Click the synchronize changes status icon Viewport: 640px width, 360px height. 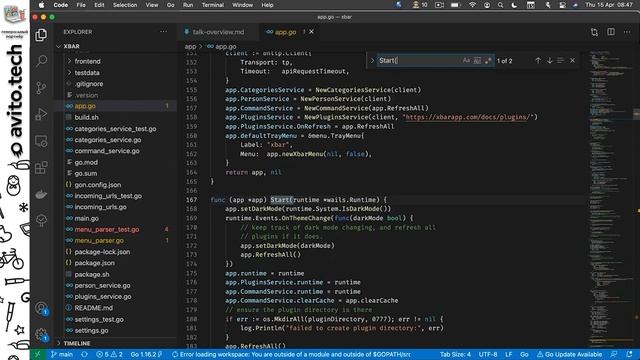point(84,354)
